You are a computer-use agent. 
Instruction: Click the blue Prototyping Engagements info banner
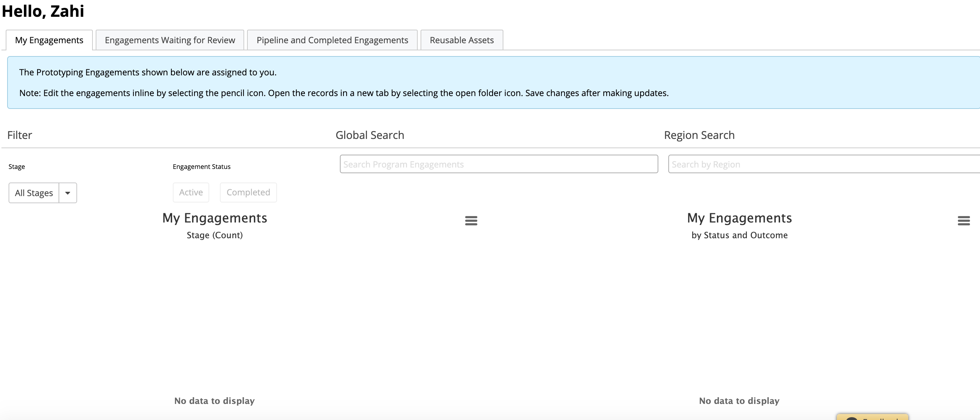pyautogui.click(x=493, y=82)
